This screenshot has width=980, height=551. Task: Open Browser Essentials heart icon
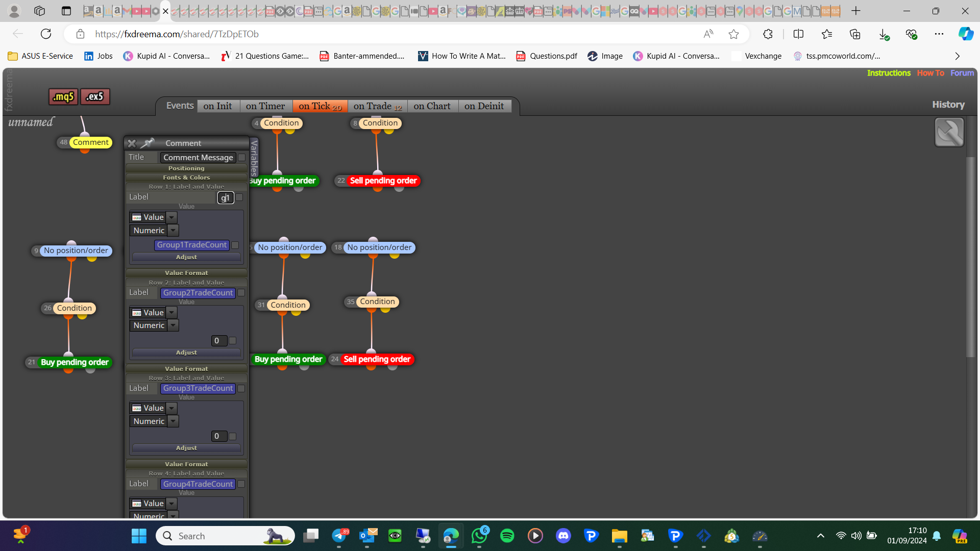coord(911,34)
